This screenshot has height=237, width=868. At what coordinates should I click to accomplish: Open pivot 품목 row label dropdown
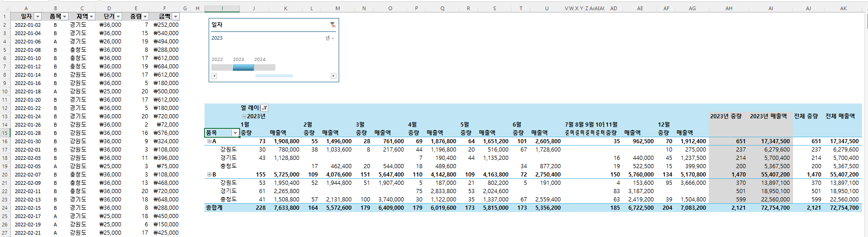[x=235, y=133]
